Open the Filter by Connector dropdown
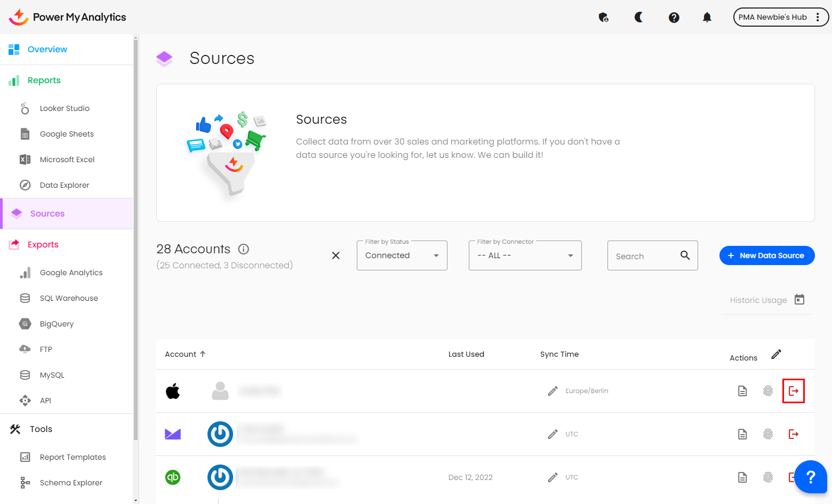 525,255
